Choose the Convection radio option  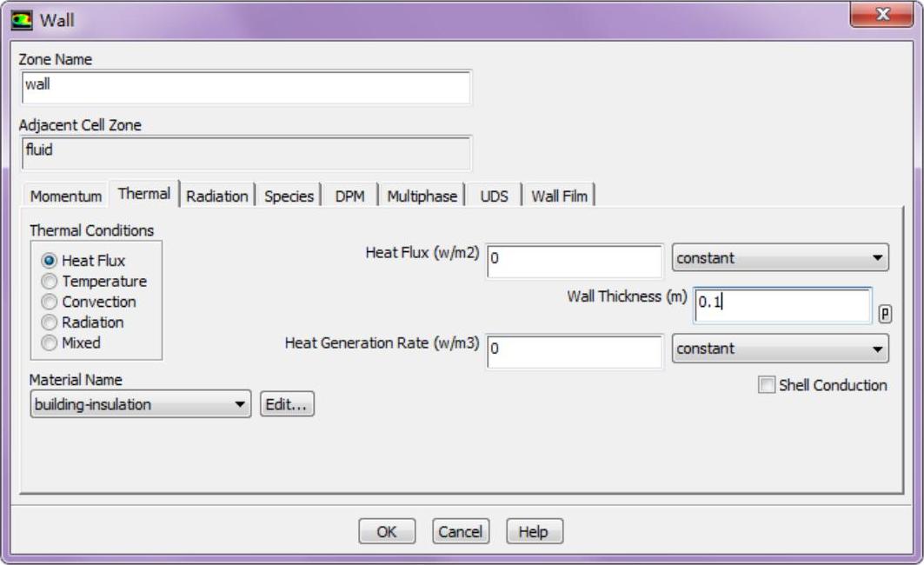(x=50, y=302)
